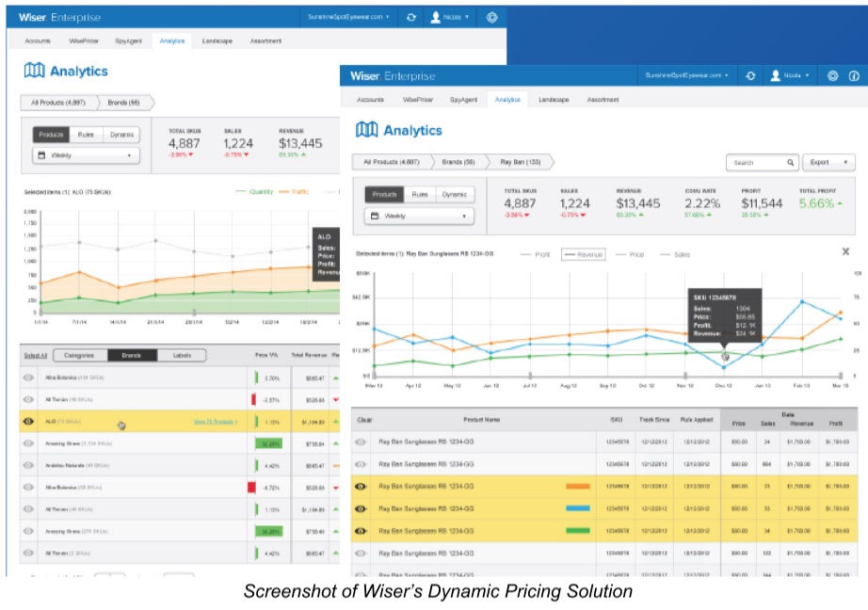Switch to the Accounts tab in the front window

pos(370,100)
